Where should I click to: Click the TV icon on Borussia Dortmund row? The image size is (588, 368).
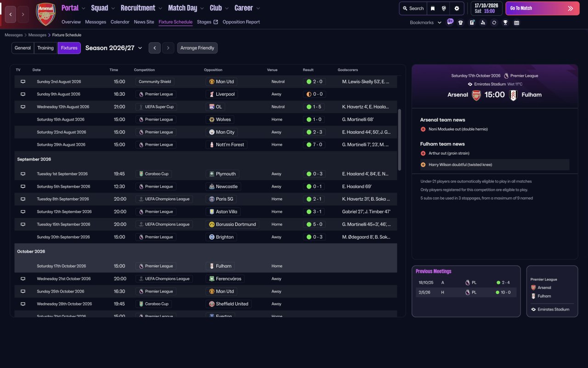(23, 224)
